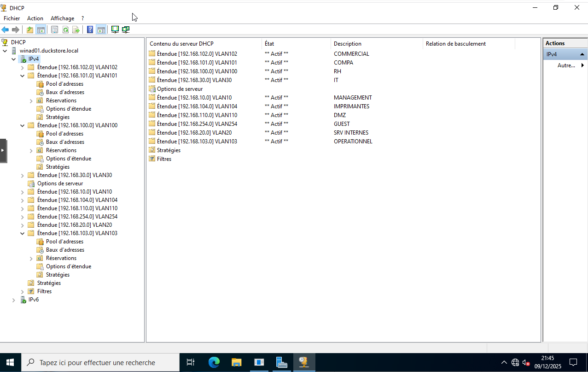The image size is (588, 372).
Task: Click the Forward navigation arrow
Action: (x=15, y=30)
